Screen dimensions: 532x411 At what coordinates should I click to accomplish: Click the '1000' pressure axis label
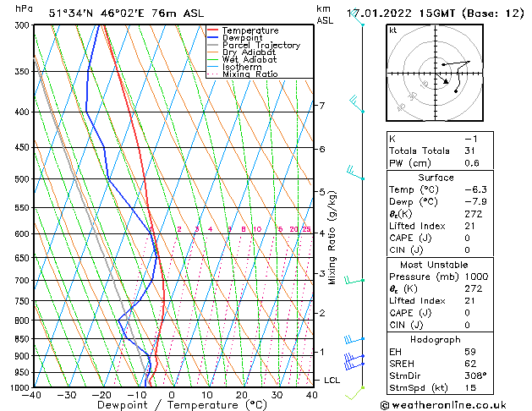pyautogui.click(x=21, y=387)
